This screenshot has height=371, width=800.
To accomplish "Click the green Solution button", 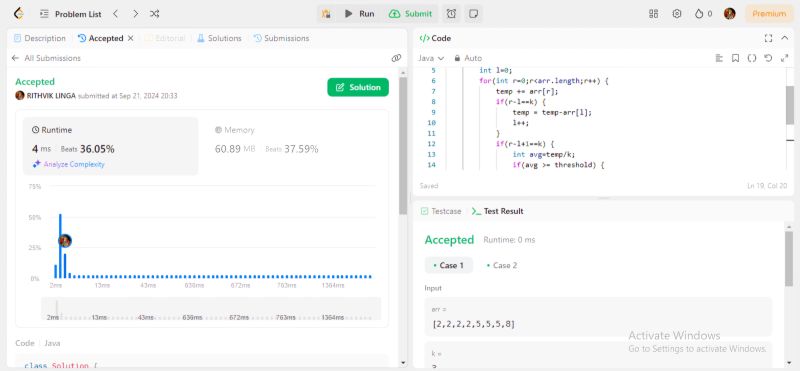I will click(358, 87).
